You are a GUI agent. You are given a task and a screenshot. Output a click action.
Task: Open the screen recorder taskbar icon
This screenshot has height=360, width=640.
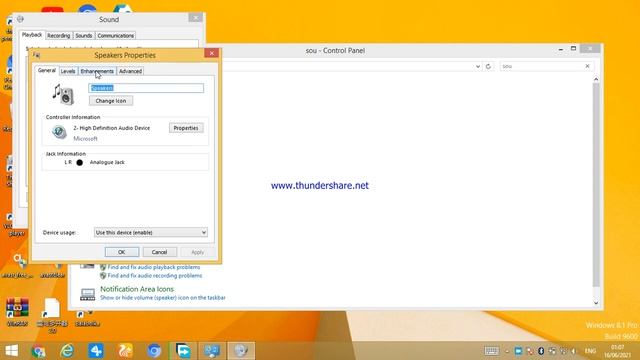183,351
